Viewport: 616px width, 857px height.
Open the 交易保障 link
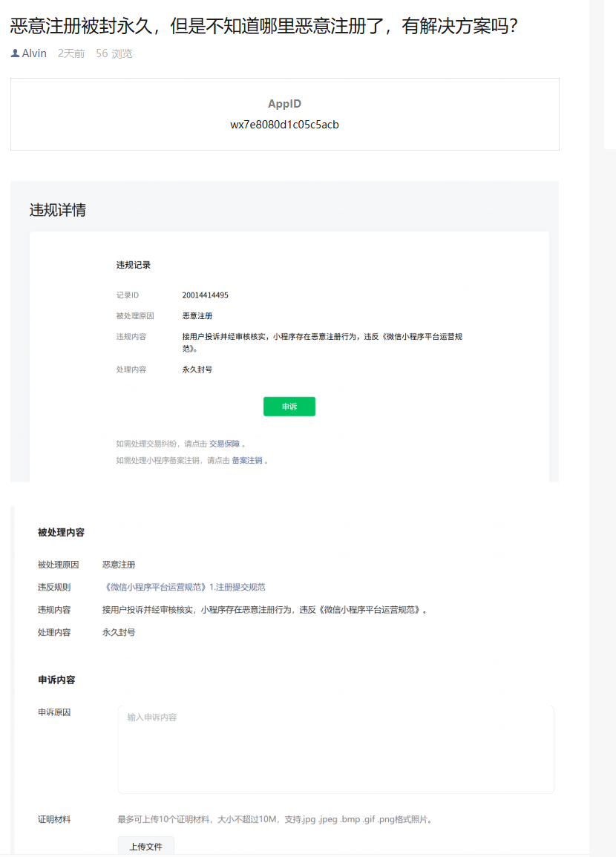tap(224, 444)
